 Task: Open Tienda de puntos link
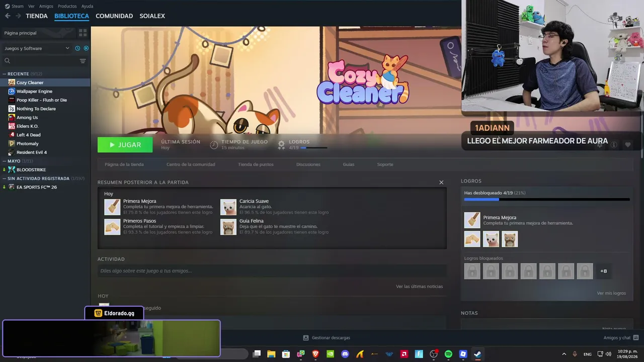pyautogui.click(x=256, y=164)
